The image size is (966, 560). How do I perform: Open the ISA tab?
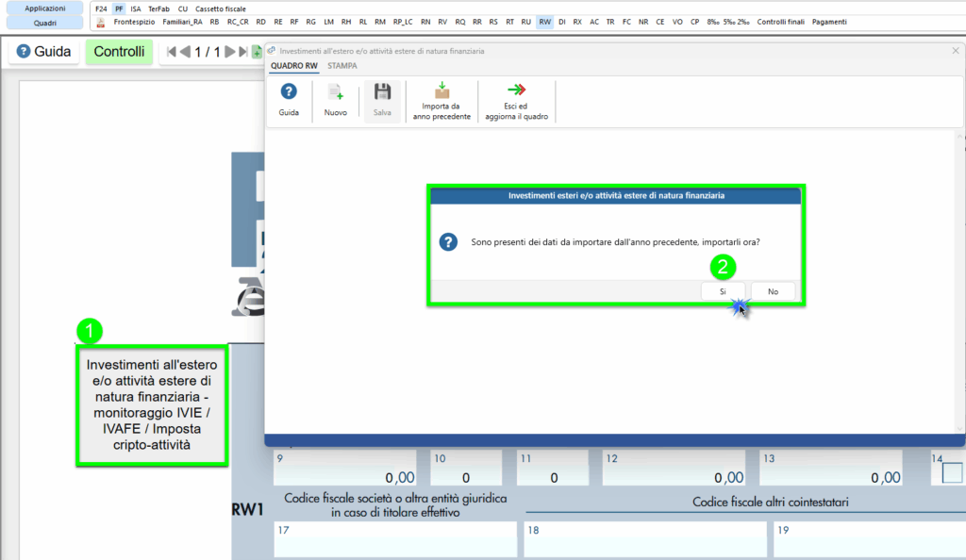[x=136, y=8]
